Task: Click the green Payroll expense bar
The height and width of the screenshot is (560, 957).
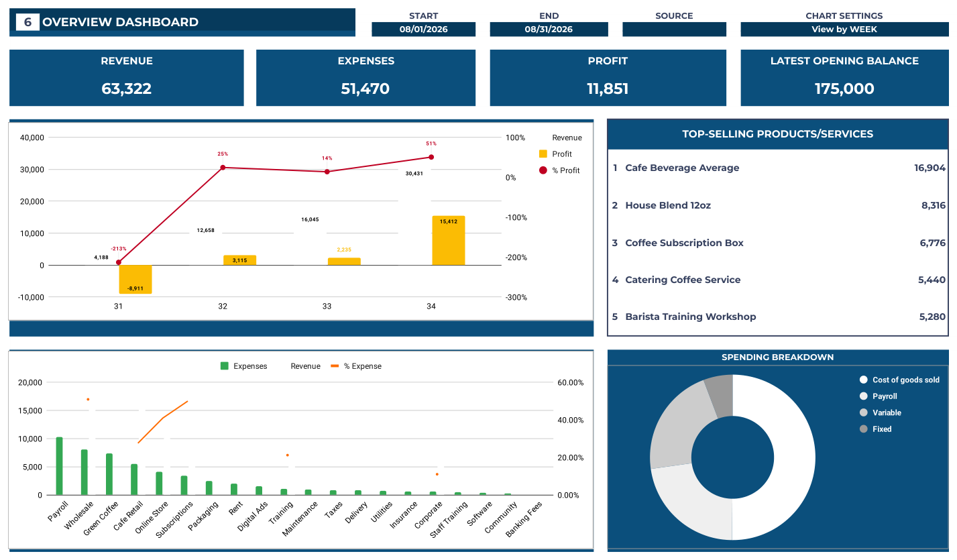Action: [59, 466]
